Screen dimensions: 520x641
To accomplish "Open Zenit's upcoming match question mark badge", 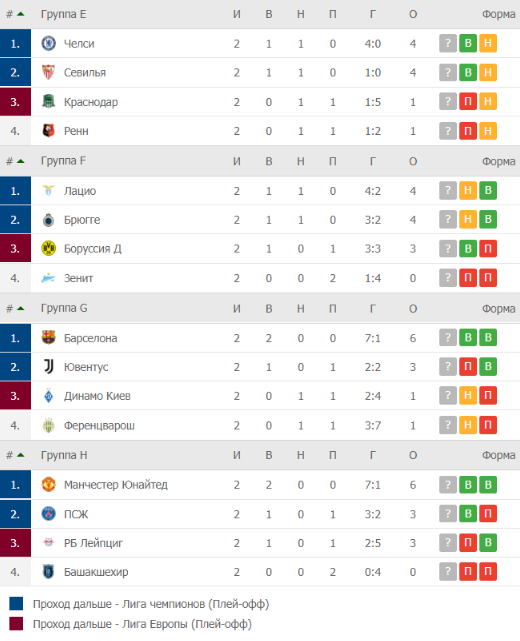I will point(448,278).
